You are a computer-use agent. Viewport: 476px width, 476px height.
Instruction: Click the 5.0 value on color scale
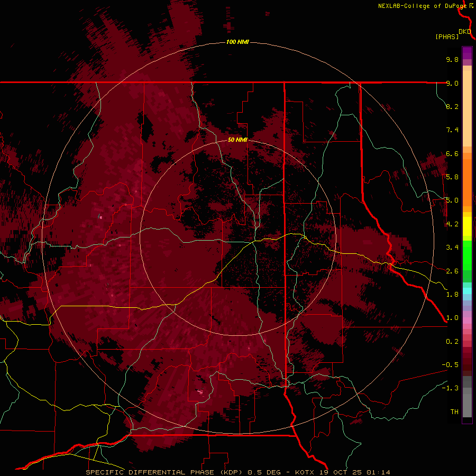pyautogui.click(x=452, y=200)
